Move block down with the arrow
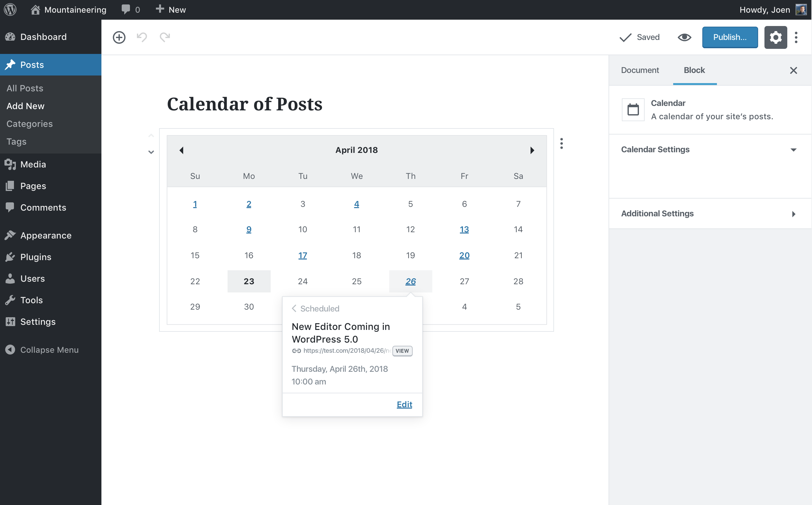Screen dimensions: 812x505 [151, 152]
